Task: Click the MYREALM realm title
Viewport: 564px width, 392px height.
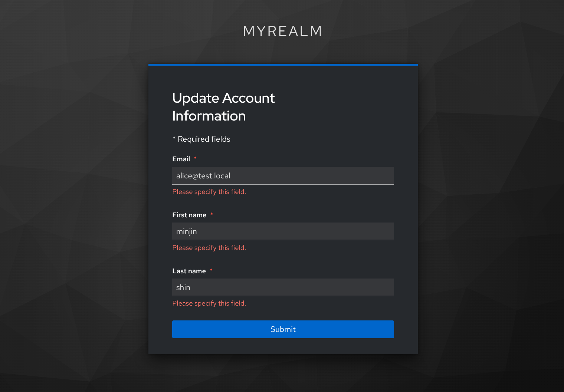Action: click(x=283, y=31)
